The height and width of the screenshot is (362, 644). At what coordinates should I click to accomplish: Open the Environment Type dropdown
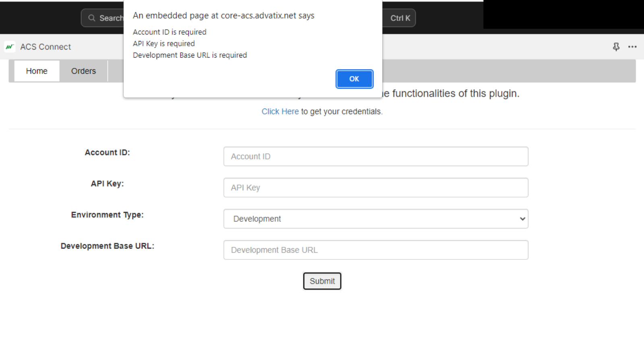tap(376, 219)
